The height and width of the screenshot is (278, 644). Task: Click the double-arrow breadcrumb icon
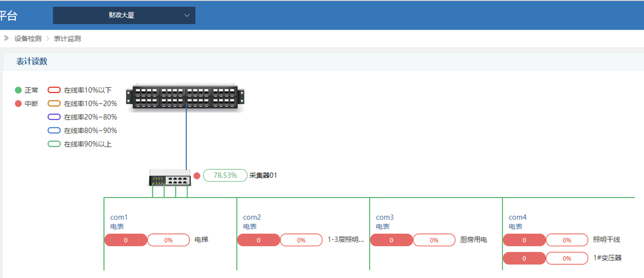[6, 38]
